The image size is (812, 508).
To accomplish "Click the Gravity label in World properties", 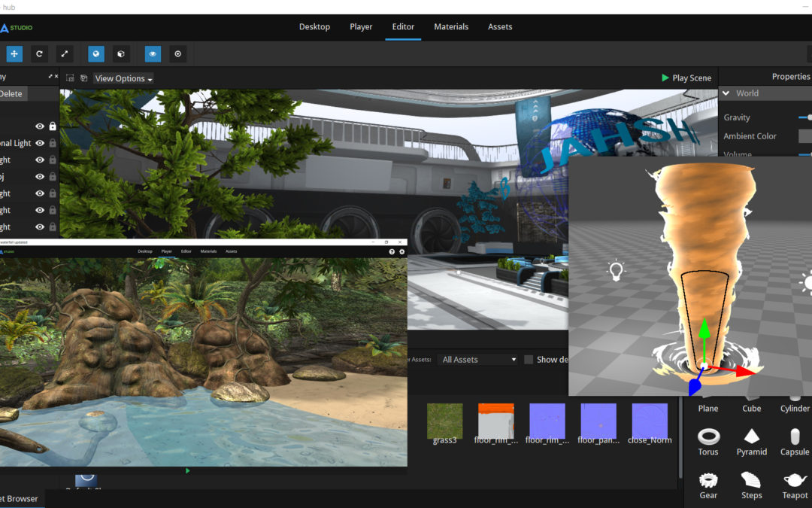I will (736, 117).
